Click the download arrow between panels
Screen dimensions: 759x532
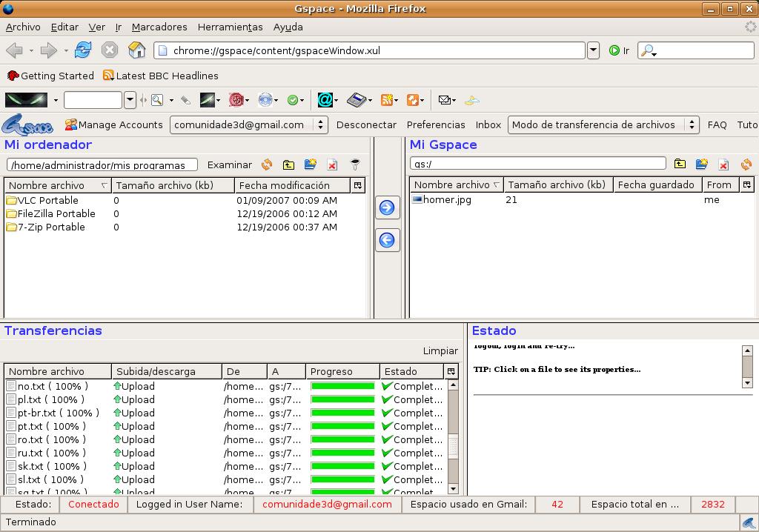pos(387,240)
